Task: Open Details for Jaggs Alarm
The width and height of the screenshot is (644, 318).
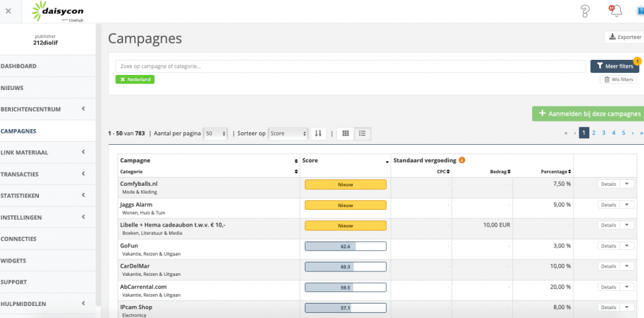Action: 608,205
